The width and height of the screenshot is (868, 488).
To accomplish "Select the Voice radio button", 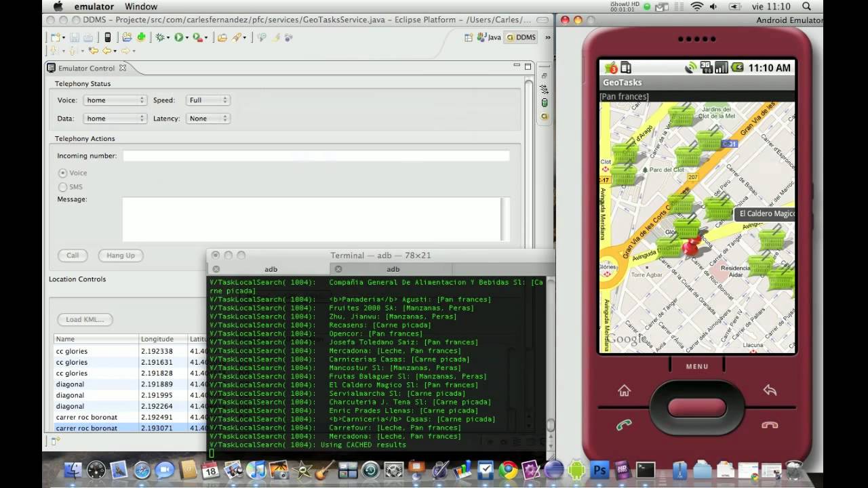I will click(62, 173).
